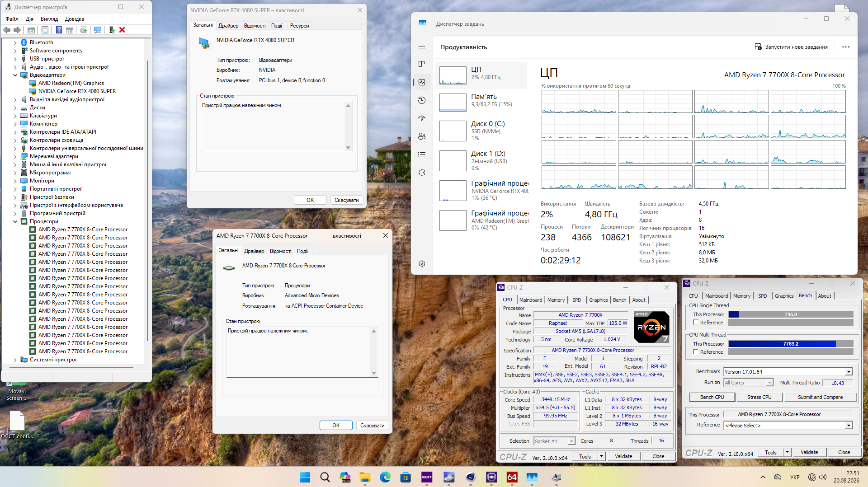Open the Properties sheet icon in Device Manager toolbar
868x487 pixels.
pyautogui.click(x=45, y=30)
